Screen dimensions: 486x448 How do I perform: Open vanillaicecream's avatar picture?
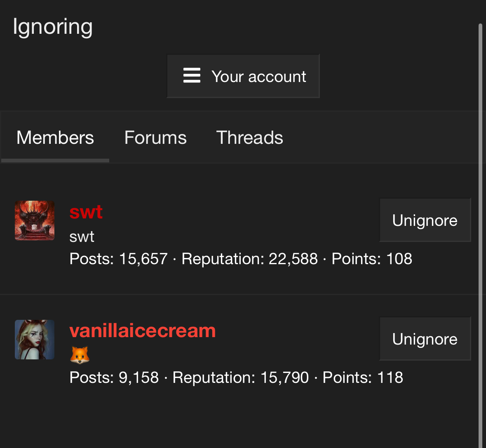[35, 340]
